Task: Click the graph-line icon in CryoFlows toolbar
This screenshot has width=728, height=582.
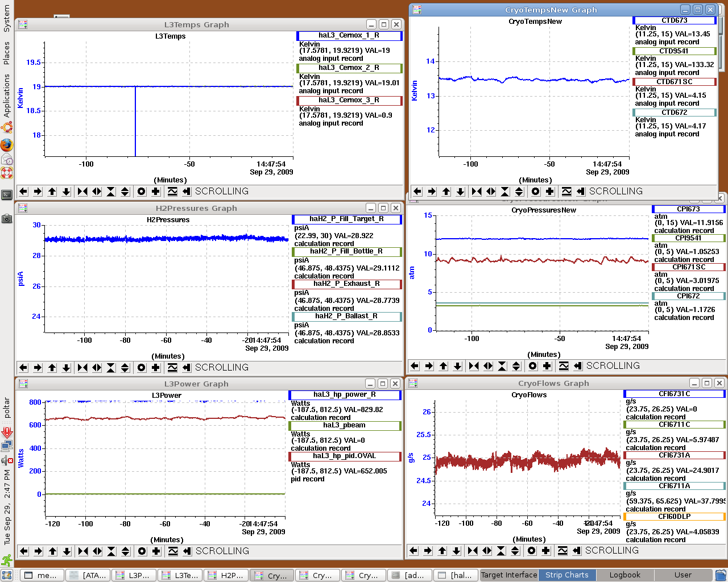Action: click(562, 551)
